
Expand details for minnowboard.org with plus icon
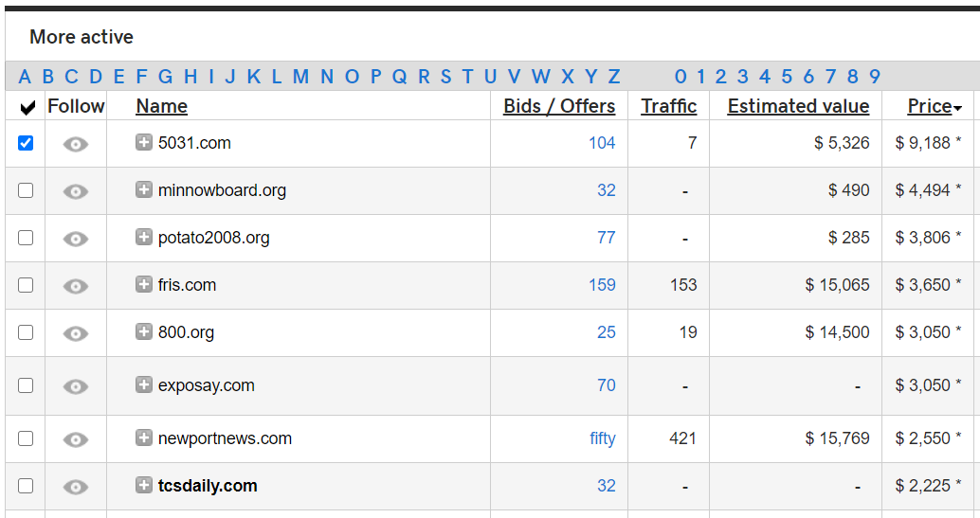143,190
